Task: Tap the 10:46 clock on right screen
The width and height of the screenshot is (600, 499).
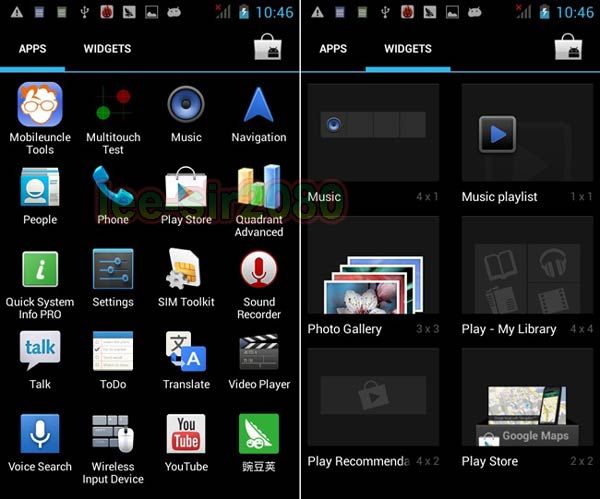Action: pos(575,12)
